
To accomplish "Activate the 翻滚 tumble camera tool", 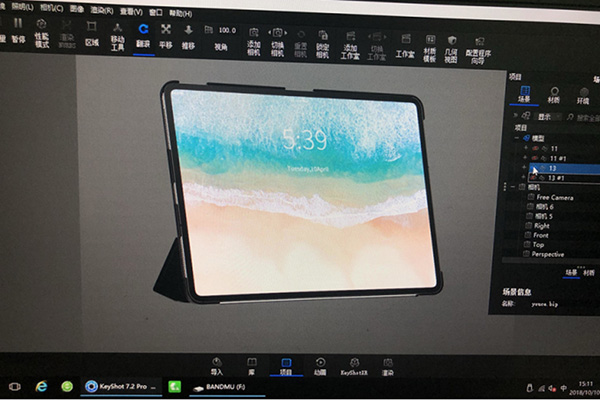I will tap(143, 36).
